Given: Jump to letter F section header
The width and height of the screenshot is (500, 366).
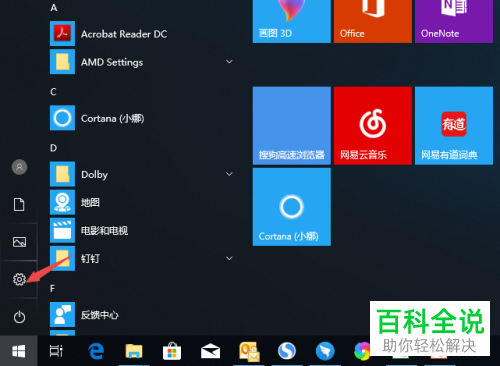Looking at the screenshot, I should pos(52,288).
